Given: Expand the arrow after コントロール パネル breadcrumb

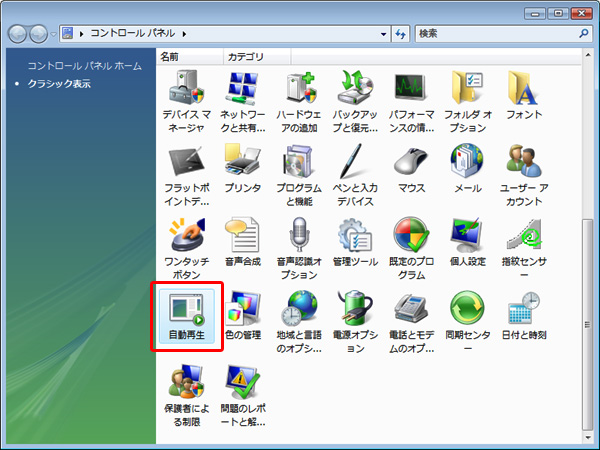Looking at the screenshot, I should pyautogui.click(x=184, y=34).
